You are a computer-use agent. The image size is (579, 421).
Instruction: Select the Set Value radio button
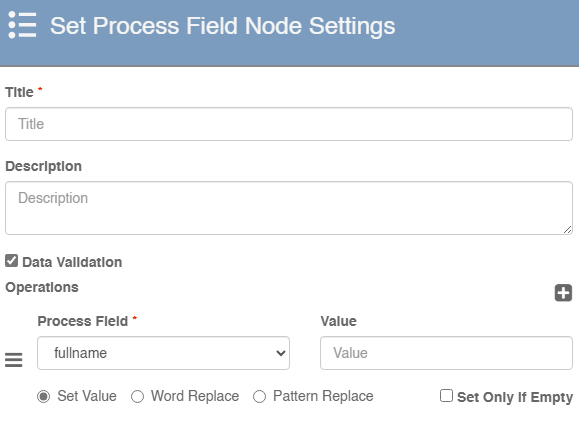44,397
